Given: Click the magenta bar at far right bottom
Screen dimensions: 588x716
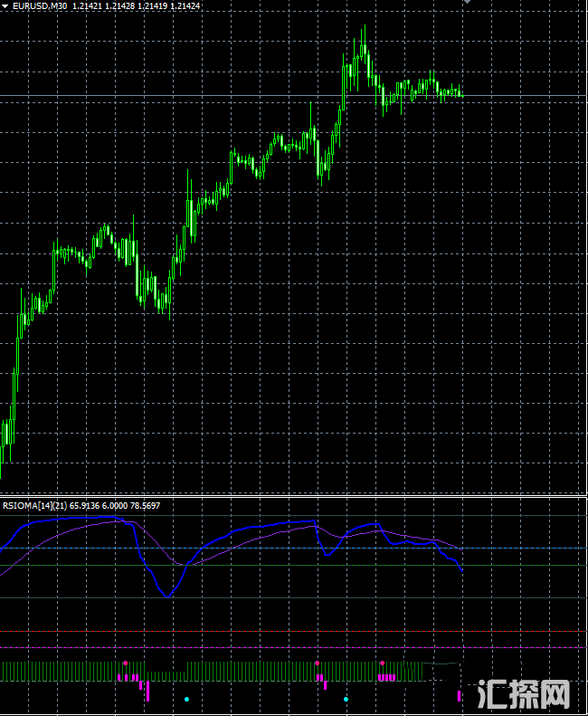Looking at the screenshot, I should pos(460,695).
